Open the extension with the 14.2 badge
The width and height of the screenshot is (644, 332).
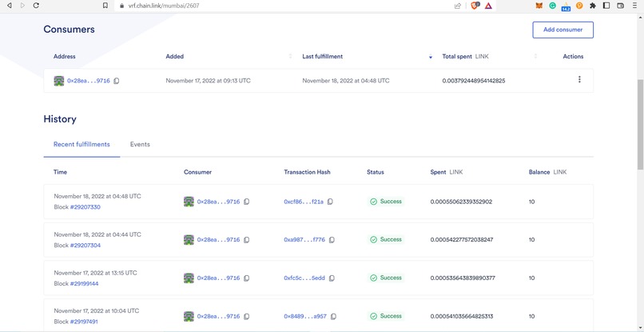point(566,6)
